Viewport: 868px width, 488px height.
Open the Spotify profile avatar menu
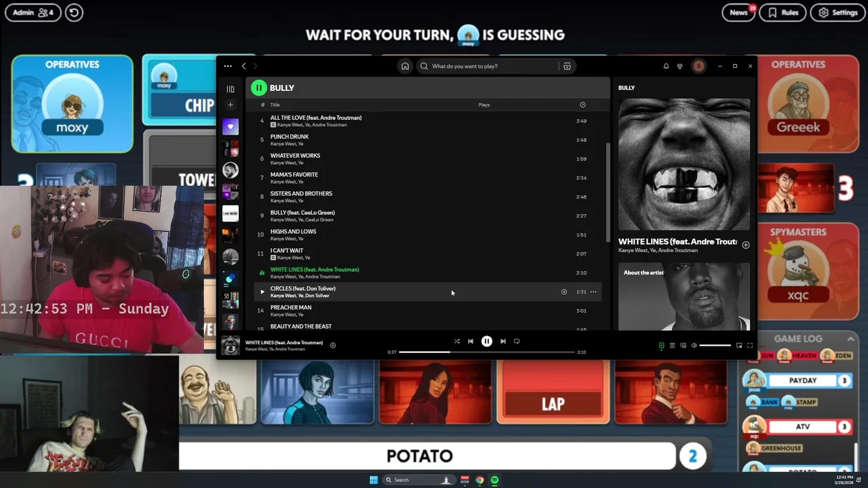click(698, 66)
